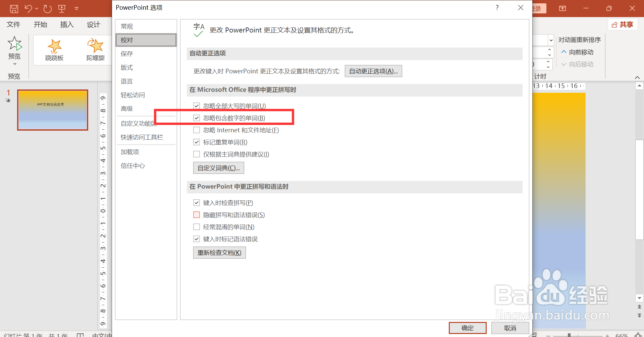Select 轻松访问 category in options
This screenshot has height=337, width=644.
click(x=146, y=95)
